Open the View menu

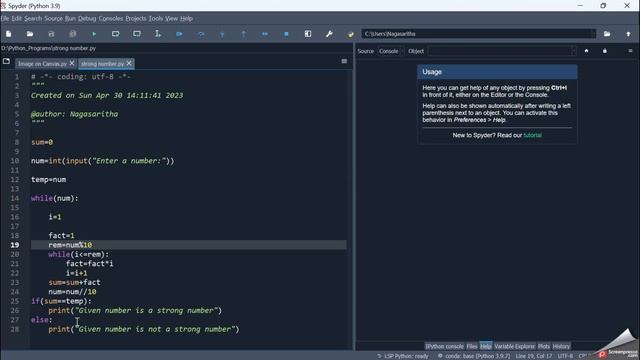pyautogui.click(x=171, y=18)
